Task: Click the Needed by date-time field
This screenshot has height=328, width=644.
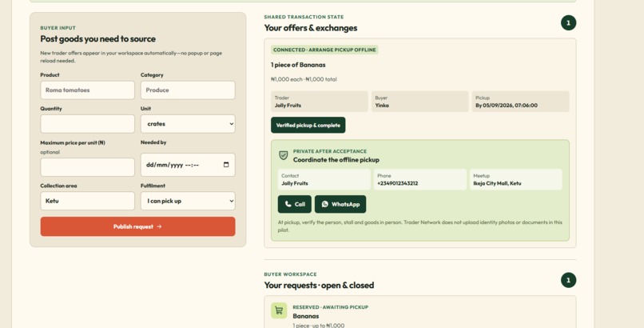Action: tap(188, 165)
